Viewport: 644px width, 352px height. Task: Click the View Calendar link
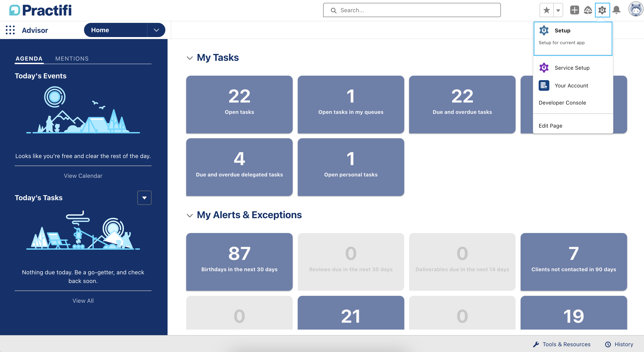[x=83, y=176]
